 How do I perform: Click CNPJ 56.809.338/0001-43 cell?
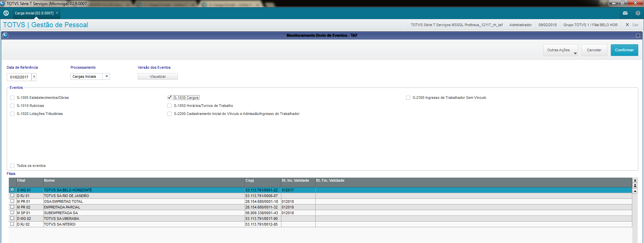(263, 213)
